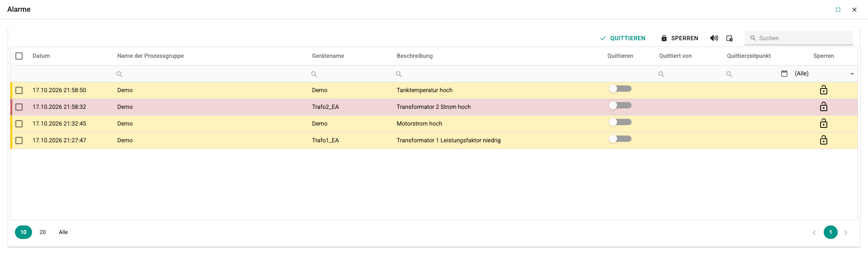Click the search icon in Quittiert von filter

[x=661, y=74]
